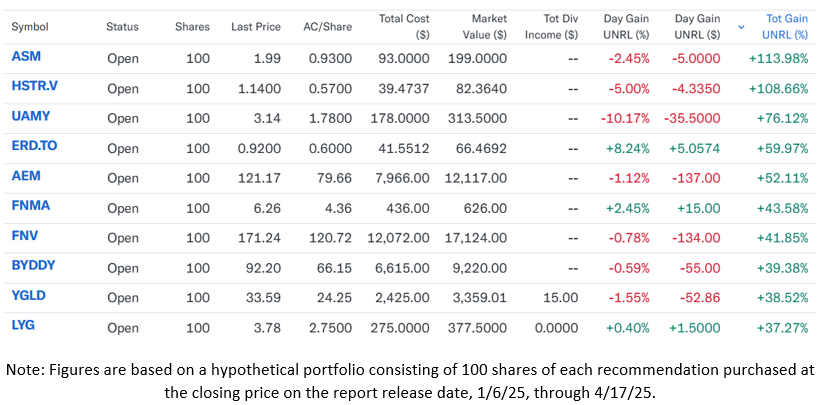This screenshot has width=829, height=405.
Task: Open the YGLD symbol link
Action: pos(27,297)
